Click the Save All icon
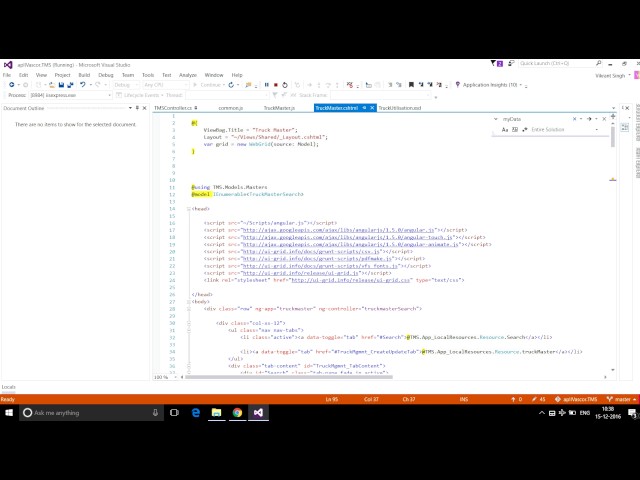The width and height of the screenshot is (640, 480). click(70, 85)
